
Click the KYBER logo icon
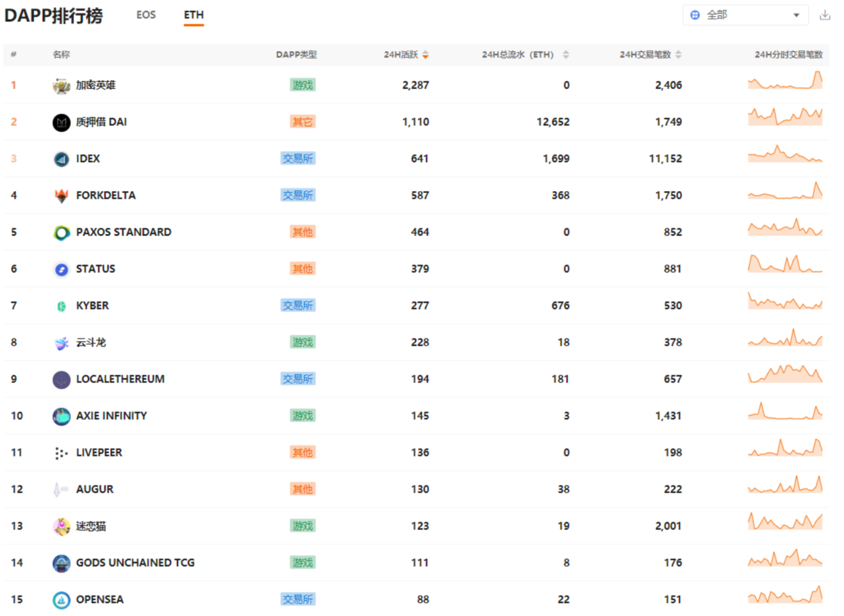coord(62,306)
